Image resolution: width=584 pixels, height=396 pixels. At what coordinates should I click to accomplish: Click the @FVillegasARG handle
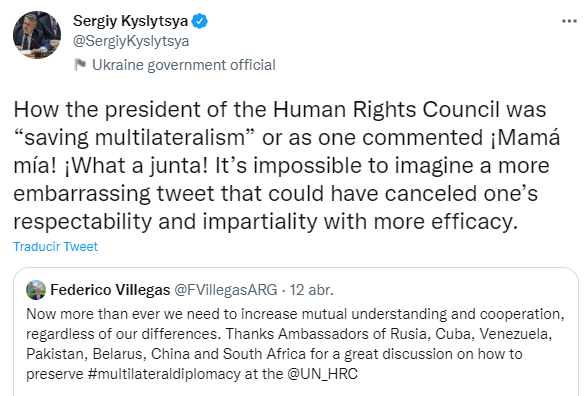pyautogui.click(x=226, y=290)
